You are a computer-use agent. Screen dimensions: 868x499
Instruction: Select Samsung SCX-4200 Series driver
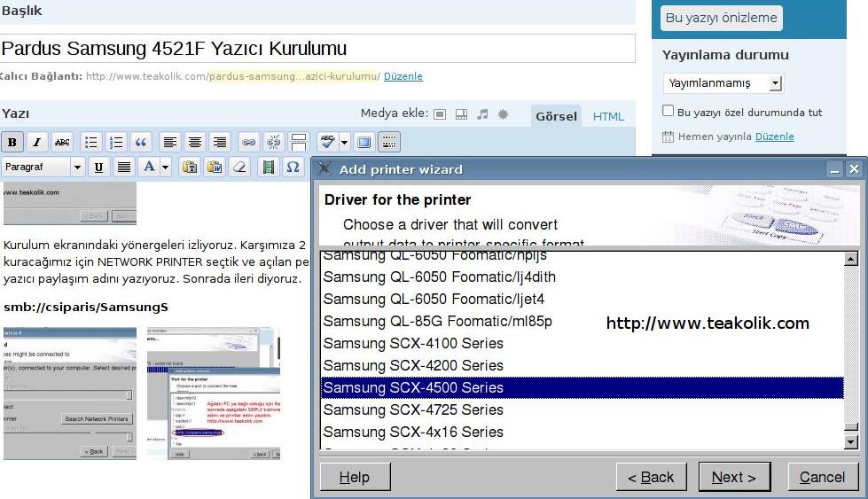(x=582, y=366)
